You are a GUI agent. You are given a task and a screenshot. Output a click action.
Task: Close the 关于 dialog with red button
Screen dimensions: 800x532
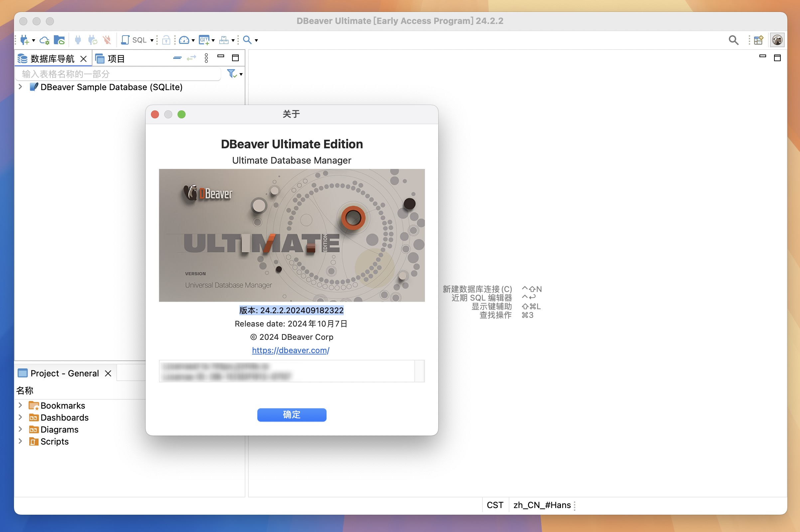pyautogui.click(x=155, y=114)
